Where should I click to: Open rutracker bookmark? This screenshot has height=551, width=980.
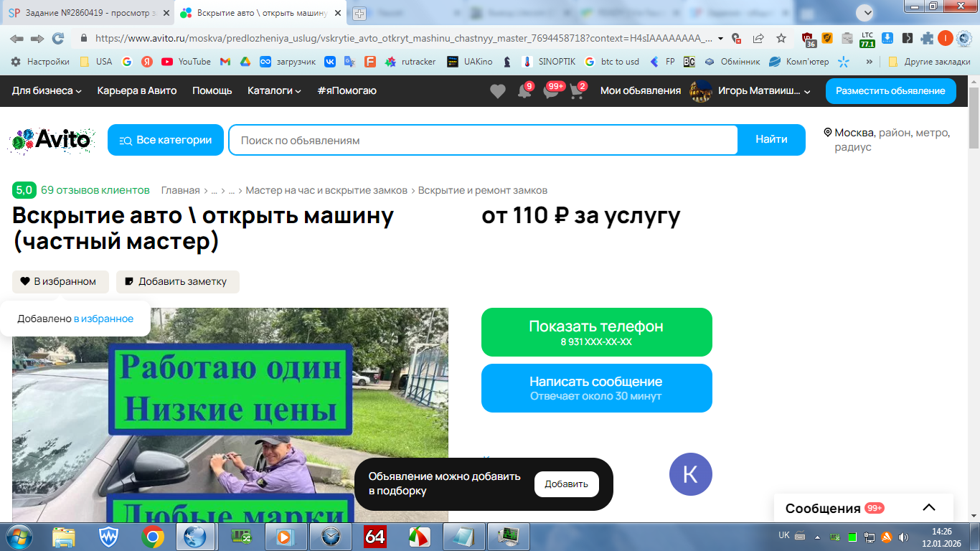pos(410,62)
